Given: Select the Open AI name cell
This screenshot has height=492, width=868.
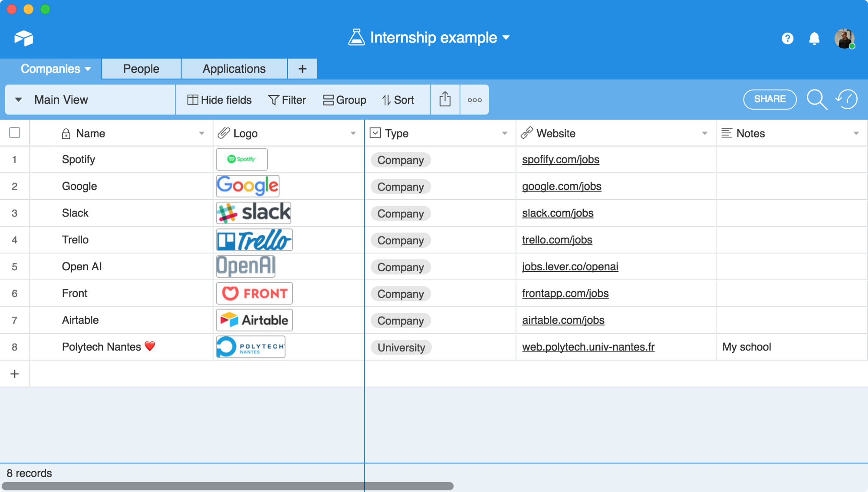Looking at the screenshot, I should point(122,266).
